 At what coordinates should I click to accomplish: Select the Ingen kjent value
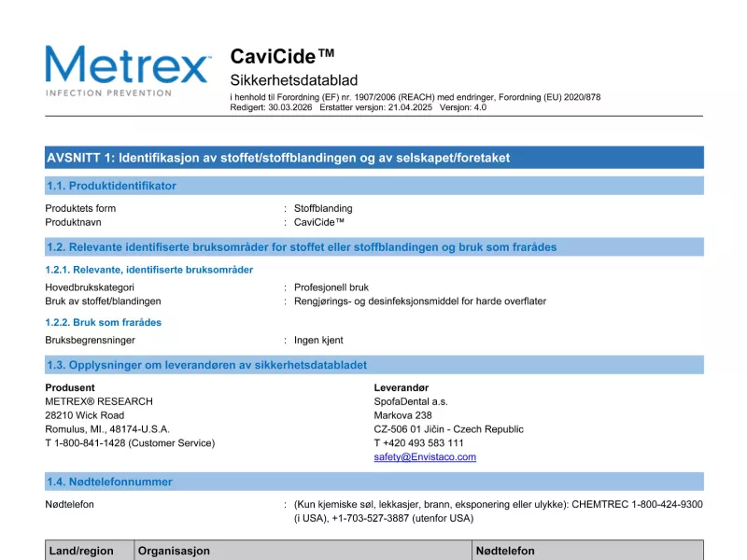coord(318,340)
